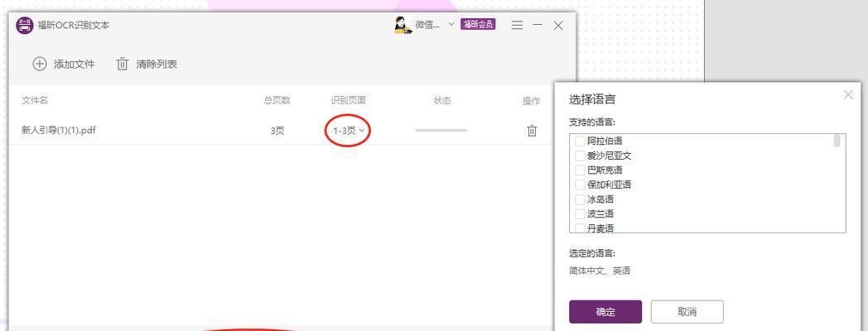Open the 1-3页 page range dropdown

348,131
